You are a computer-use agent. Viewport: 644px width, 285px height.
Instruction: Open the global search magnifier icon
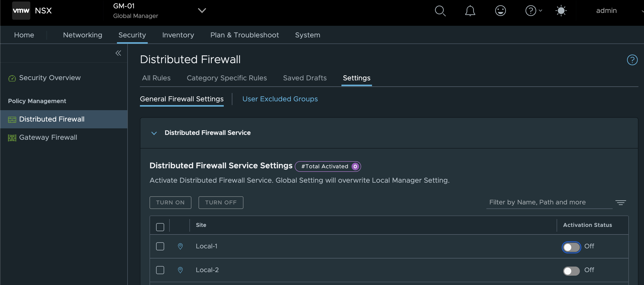click(x=440, y=11)
